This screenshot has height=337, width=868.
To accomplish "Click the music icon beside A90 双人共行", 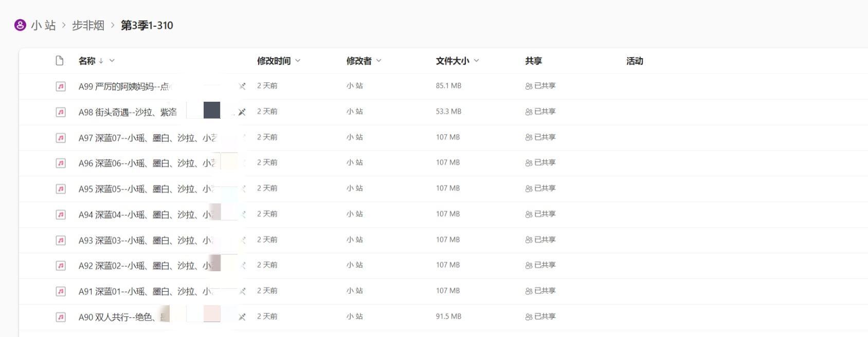I will (61, 317).
